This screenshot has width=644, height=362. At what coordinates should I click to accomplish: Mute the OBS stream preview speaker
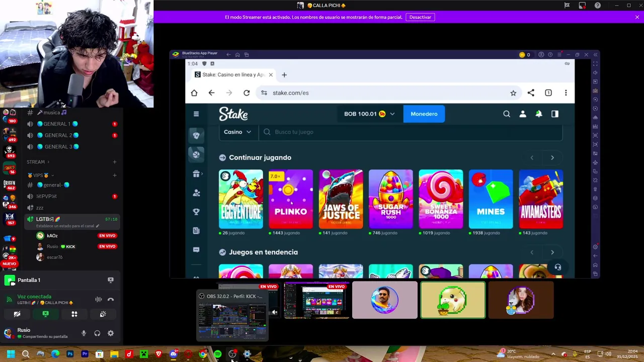coord(274,312)
